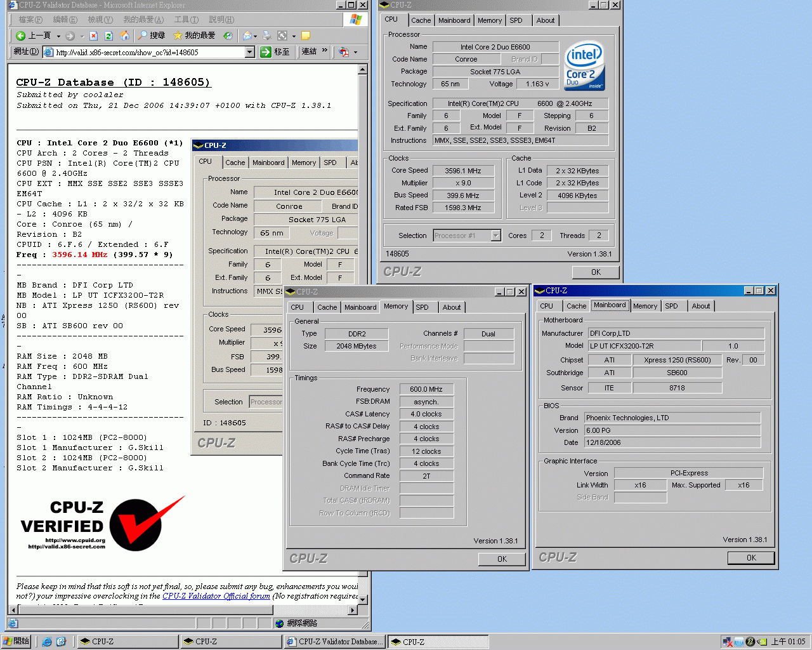Viewport: 812px width, 650px height.
Task: Click OK in the Memory CPU-Z window
Action: 502,559
